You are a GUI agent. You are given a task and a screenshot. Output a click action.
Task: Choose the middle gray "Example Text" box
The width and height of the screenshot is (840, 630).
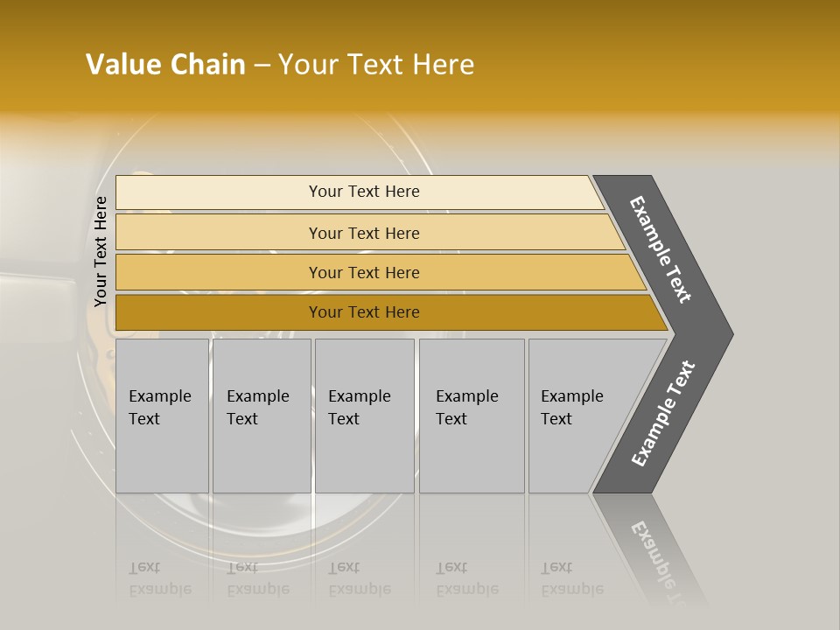(x=364, y=416)
